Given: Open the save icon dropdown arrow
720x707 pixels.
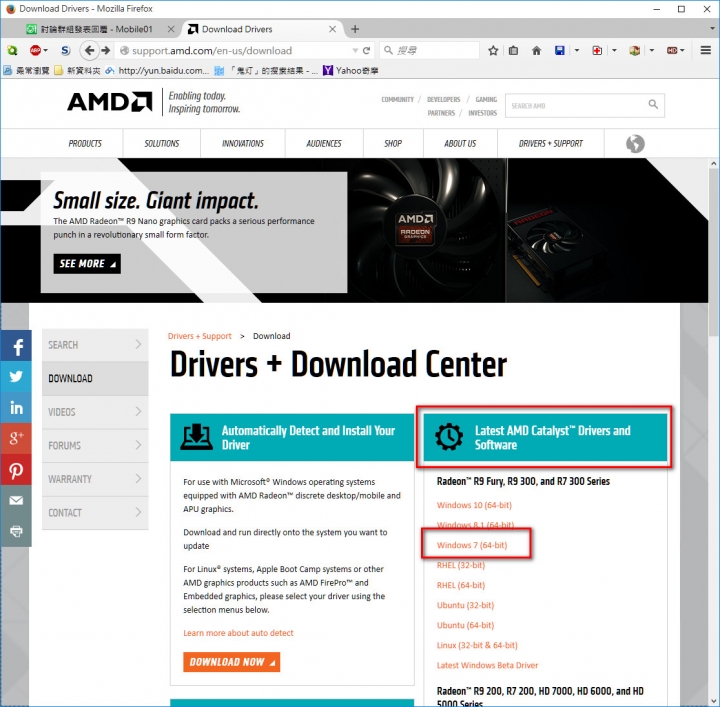Looking at the screenshot, I should click(x=577, y=50).
